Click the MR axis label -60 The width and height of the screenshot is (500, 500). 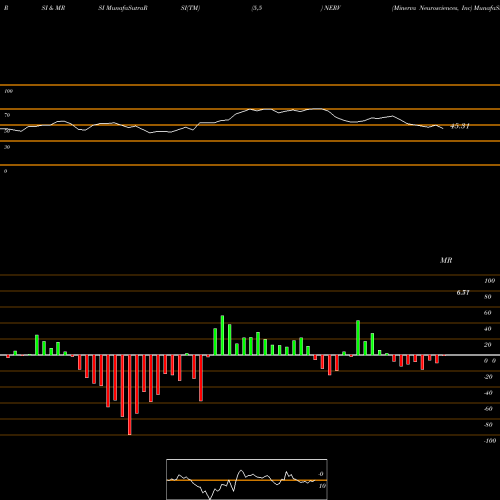click(488, 409)
